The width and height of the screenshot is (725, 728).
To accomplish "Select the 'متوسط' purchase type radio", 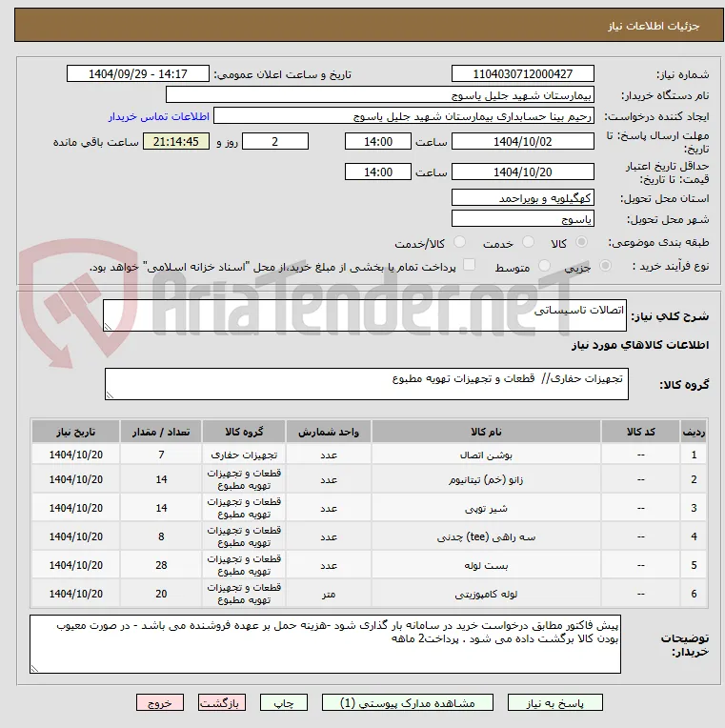I will click(x=544, y=266).
